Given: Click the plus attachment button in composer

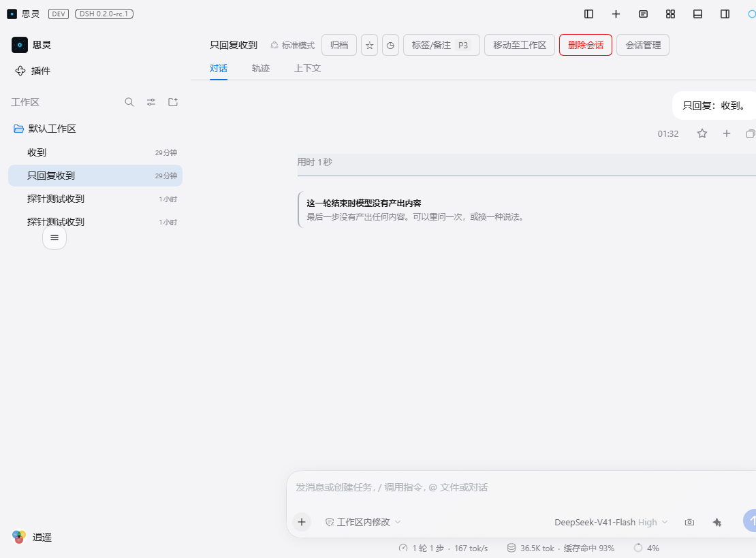Looking at the screenshot, I should coord(302,522).
